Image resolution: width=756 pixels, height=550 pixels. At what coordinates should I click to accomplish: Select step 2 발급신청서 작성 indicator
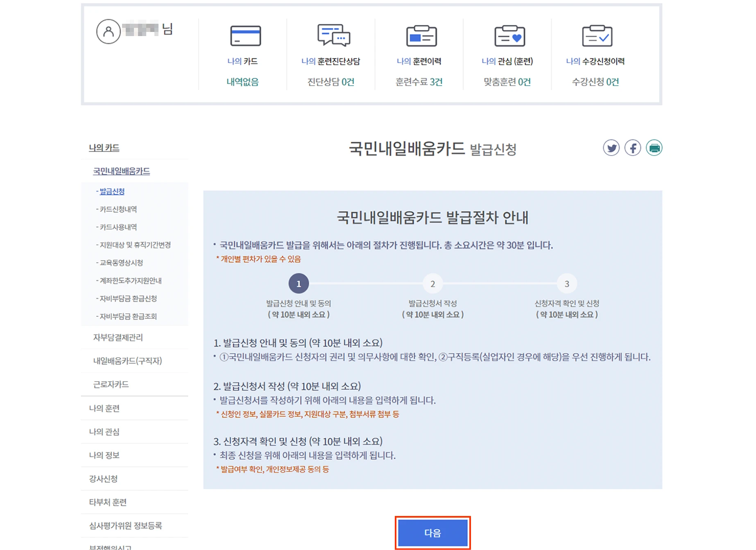click(432, 283)
